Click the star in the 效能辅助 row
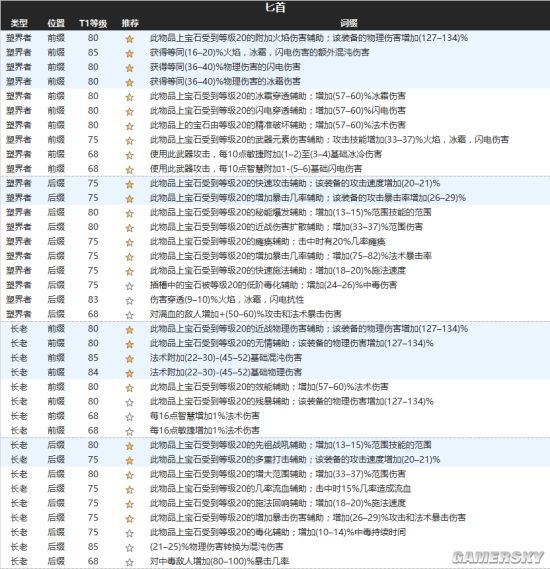550x569 pixels. 130,388
